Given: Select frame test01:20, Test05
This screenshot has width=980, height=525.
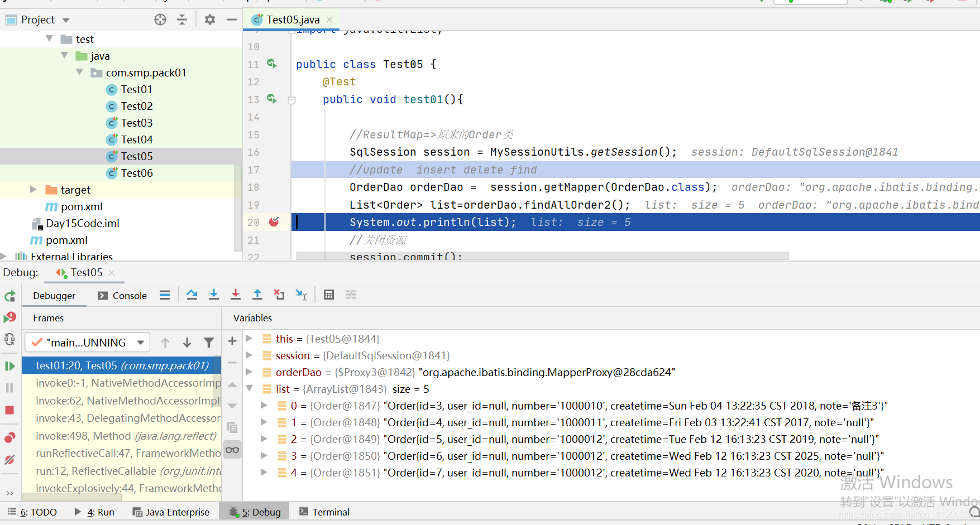Looking at the screenshot, I should pos(122,365).
